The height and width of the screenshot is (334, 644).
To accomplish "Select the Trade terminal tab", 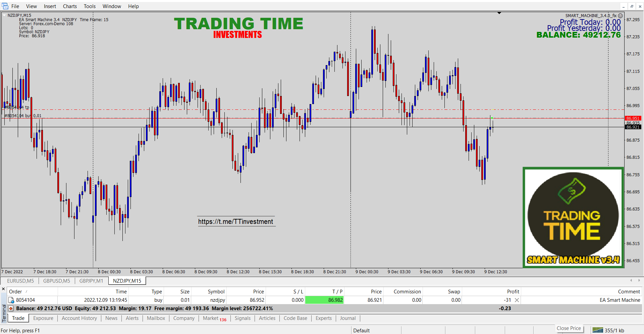I will point(18,318).
